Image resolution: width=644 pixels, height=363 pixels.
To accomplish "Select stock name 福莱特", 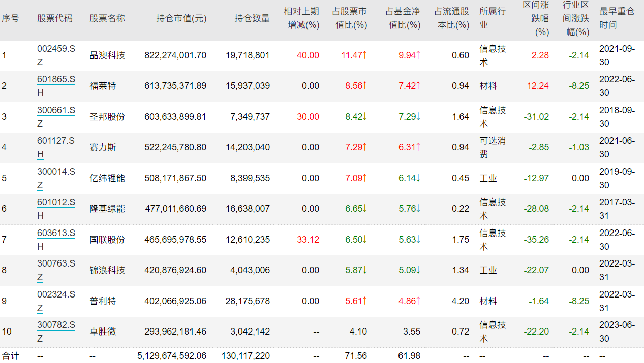I will [x=103, y=86].
